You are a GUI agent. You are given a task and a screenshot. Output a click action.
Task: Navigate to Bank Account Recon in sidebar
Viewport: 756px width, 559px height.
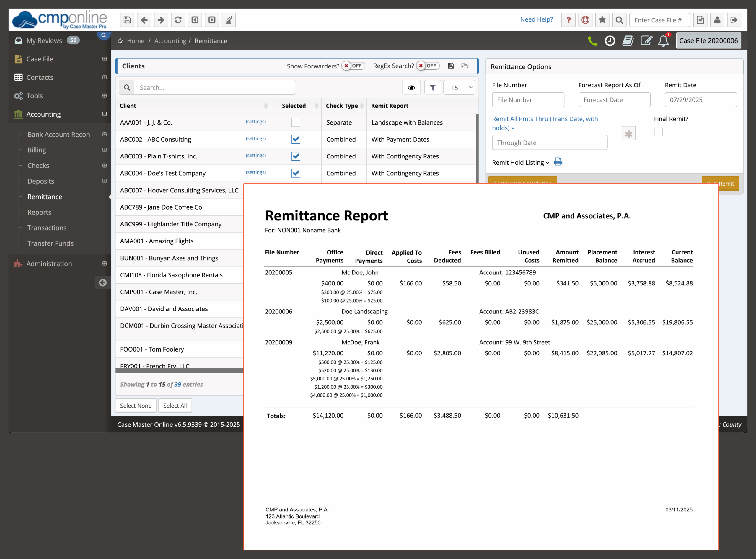tap(58, 134)
